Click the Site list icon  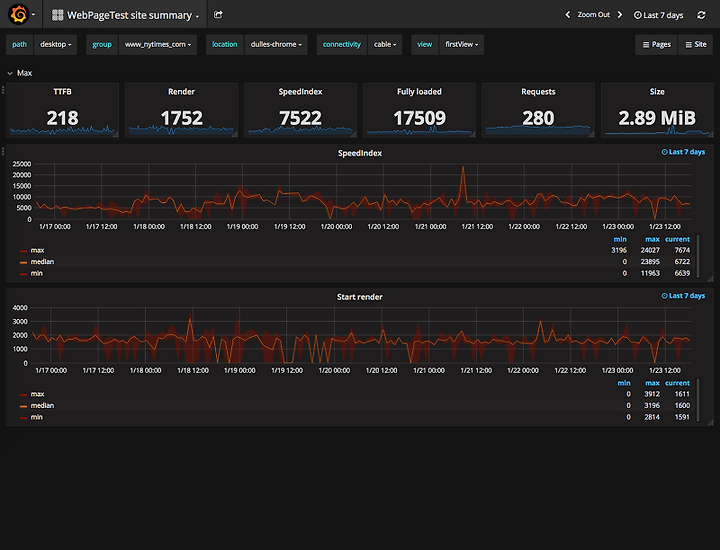coord(688,45)
